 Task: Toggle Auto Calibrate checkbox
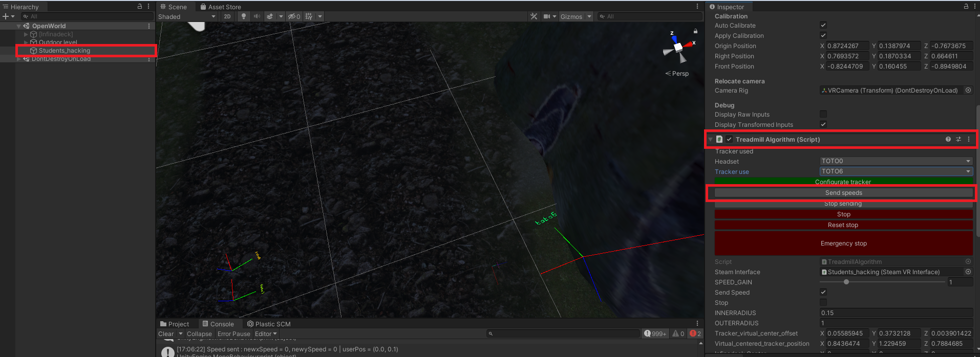click(823, 25)
